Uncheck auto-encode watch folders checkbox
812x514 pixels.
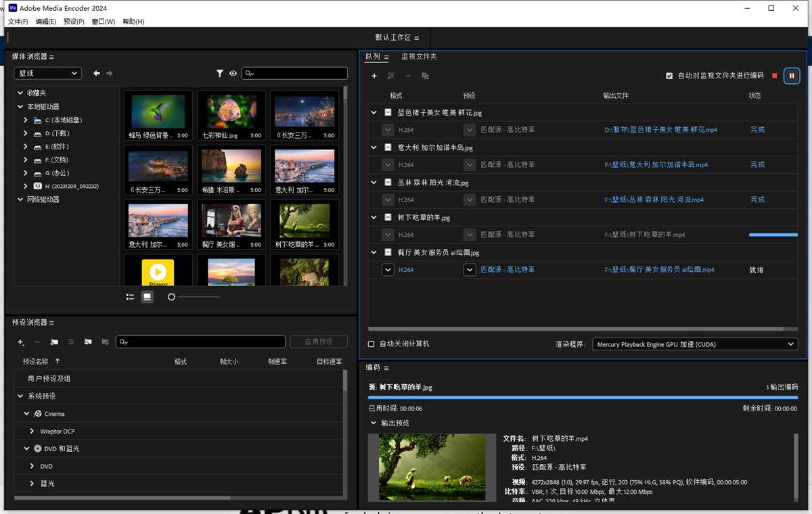tap(669, 76)
